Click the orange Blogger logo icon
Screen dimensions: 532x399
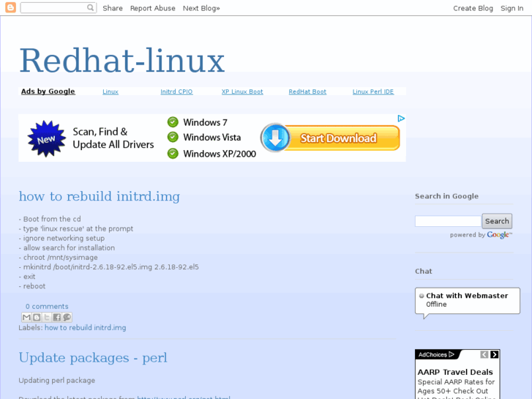pyautogui.click(x=10, y=7)
